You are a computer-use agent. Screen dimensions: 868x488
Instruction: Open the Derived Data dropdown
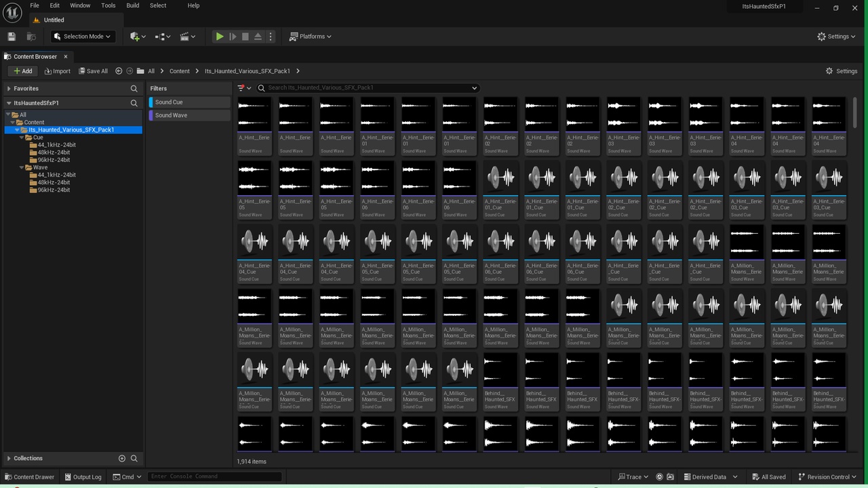click(709, 477)
